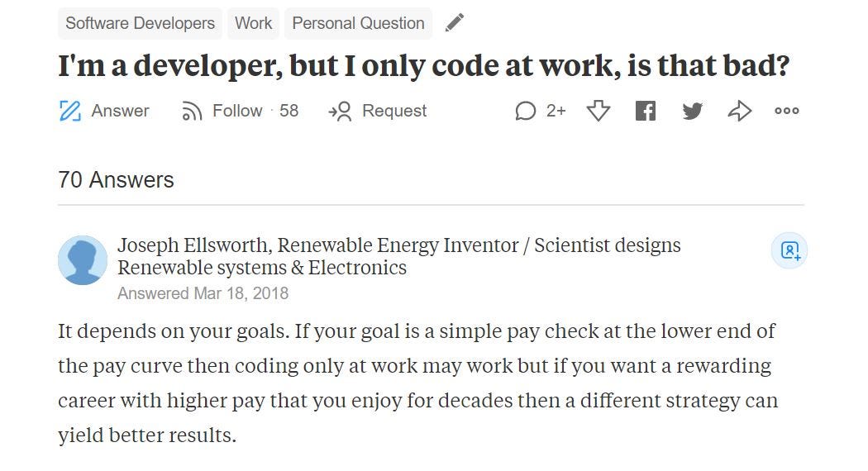Click the share arrow icon
The image size is (868, 471).
pos(740,111)
